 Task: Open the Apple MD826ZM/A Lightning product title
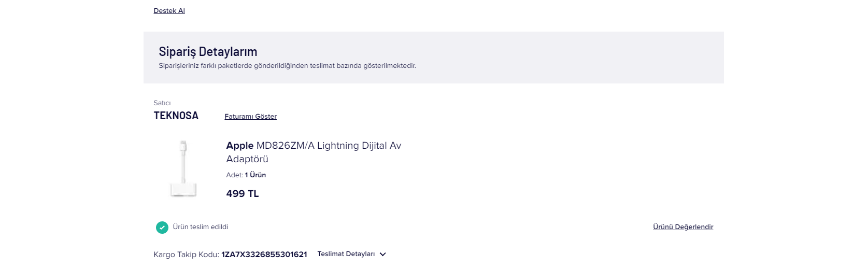[314, 152]
